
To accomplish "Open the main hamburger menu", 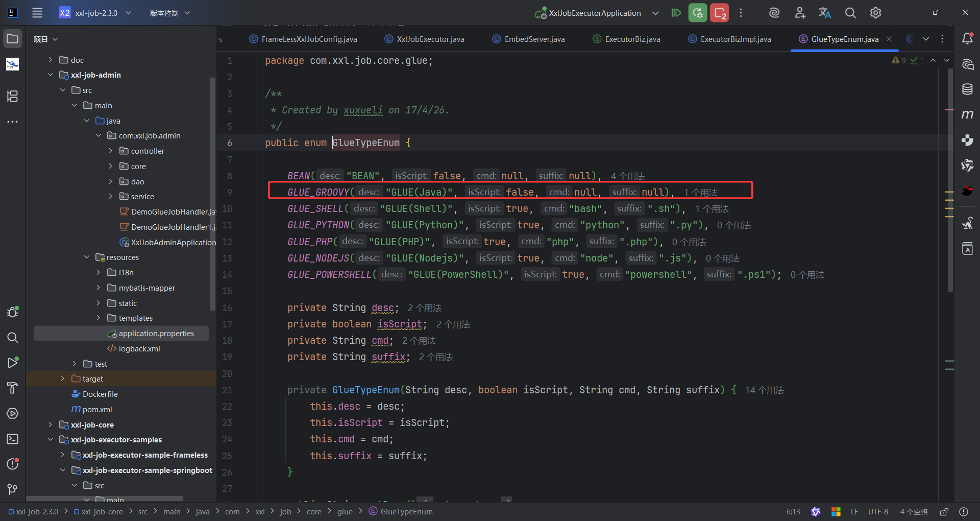I will point(37,13).
